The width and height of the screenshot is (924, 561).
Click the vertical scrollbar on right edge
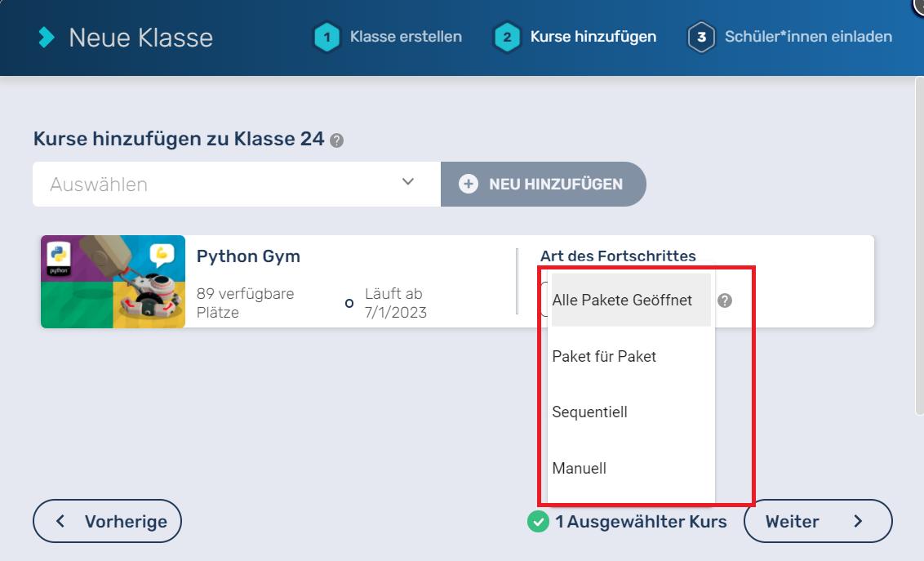pyautogui.click(x=917, y=245)
